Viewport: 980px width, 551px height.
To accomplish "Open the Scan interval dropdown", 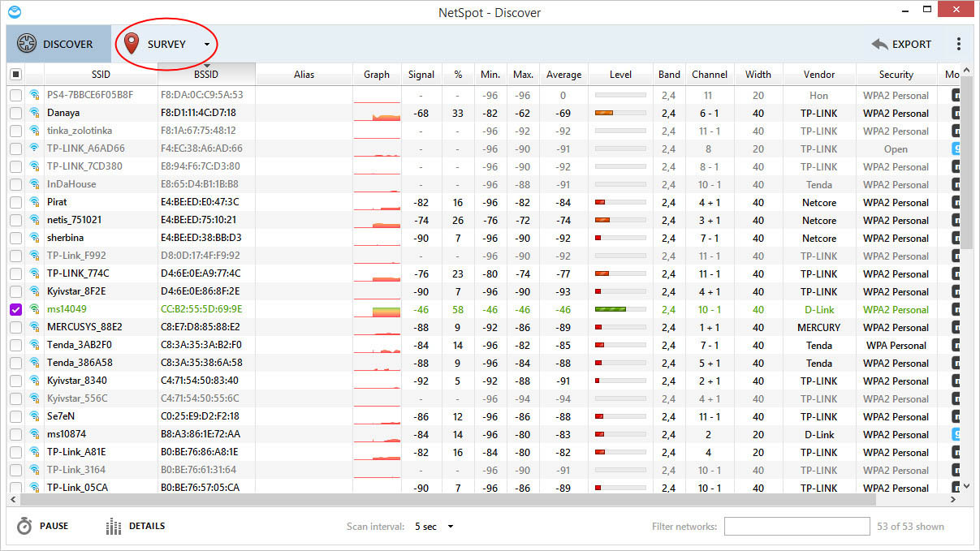I will pos(434,527).
